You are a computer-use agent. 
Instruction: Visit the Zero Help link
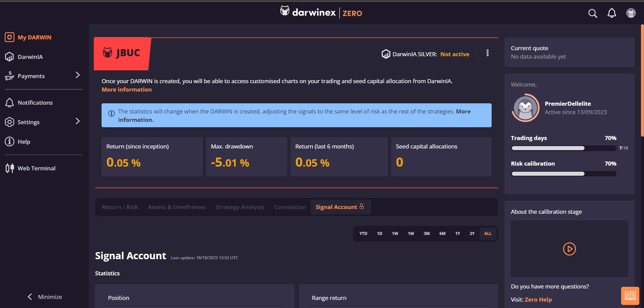[538, 300]
